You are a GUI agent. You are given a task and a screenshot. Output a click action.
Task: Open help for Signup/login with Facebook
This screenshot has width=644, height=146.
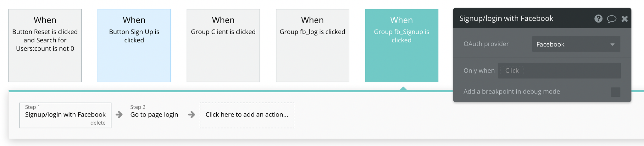(598, 19)
